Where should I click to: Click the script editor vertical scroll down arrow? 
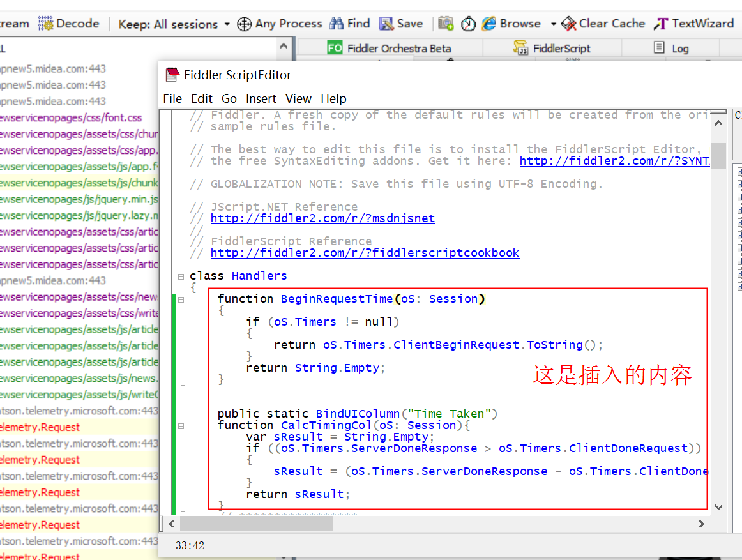(718, 507)
